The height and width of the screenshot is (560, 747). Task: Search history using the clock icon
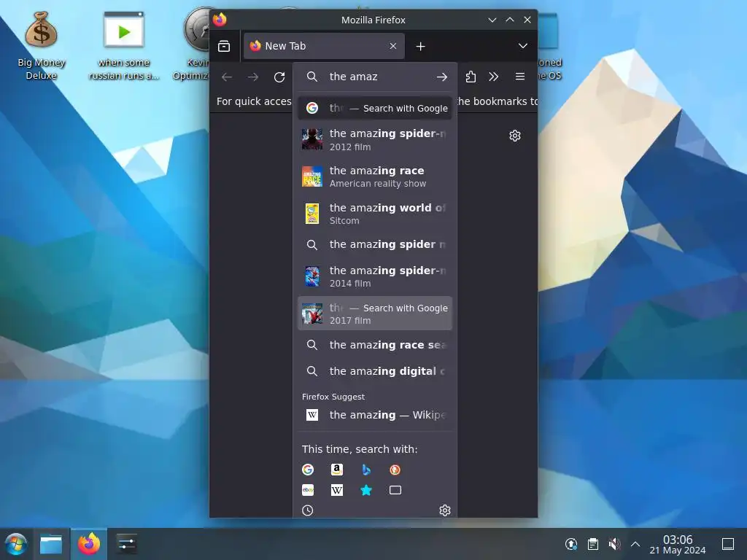coord(308,510)
